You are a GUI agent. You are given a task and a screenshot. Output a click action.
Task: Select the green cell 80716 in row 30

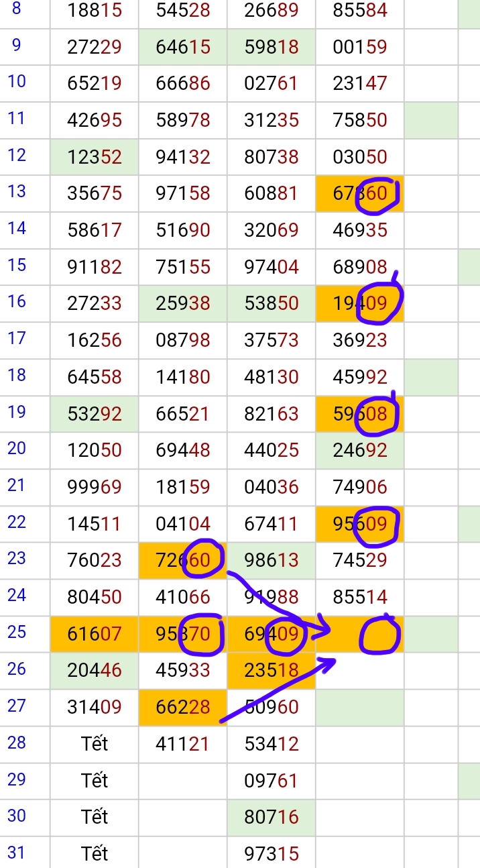pos(272,816)
